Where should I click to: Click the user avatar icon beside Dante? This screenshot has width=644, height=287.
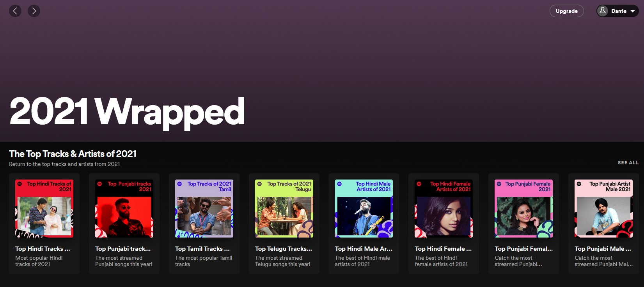point(603,11)
